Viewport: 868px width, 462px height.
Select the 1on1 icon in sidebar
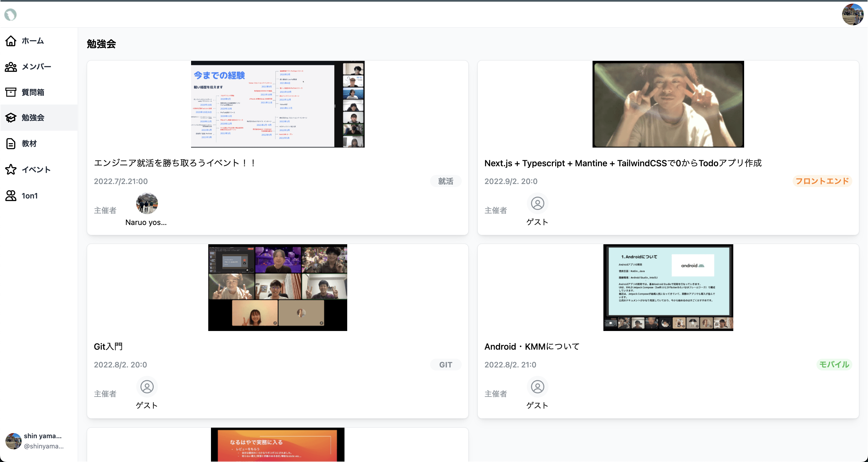tap(11, 196)
